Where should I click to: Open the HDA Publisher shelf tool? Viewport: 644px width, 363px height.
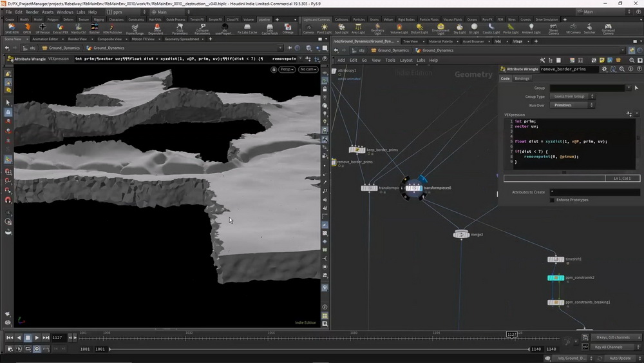coord(112,28)
